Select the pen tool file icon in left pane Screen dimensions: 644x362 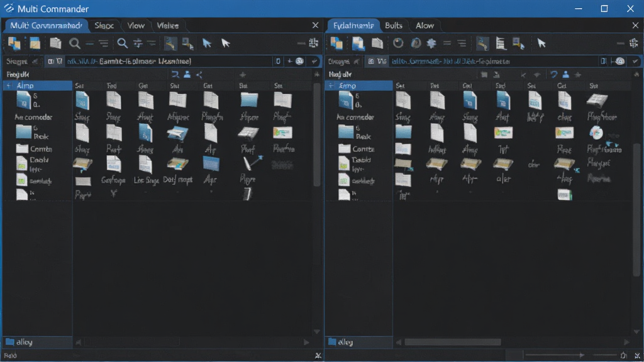(x=252, y=163)
